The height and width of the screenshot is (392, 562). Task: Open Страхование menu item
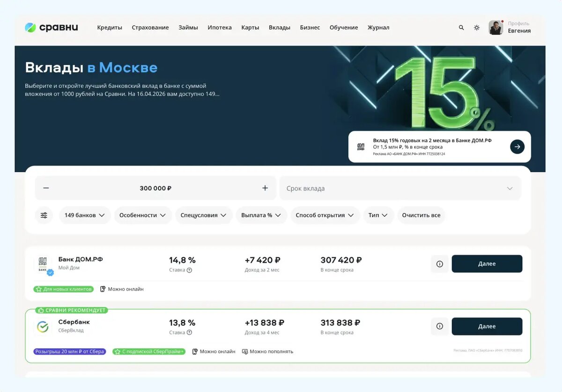click(150, 28)
